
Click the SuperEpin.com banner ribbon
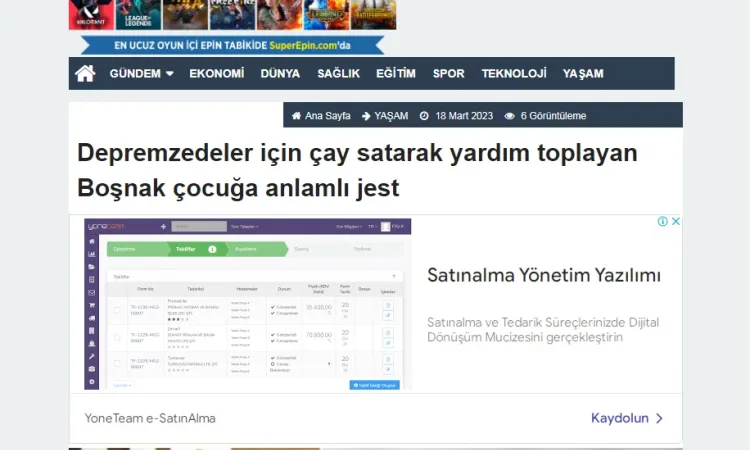pyautogui.click(x=232, y=45)
